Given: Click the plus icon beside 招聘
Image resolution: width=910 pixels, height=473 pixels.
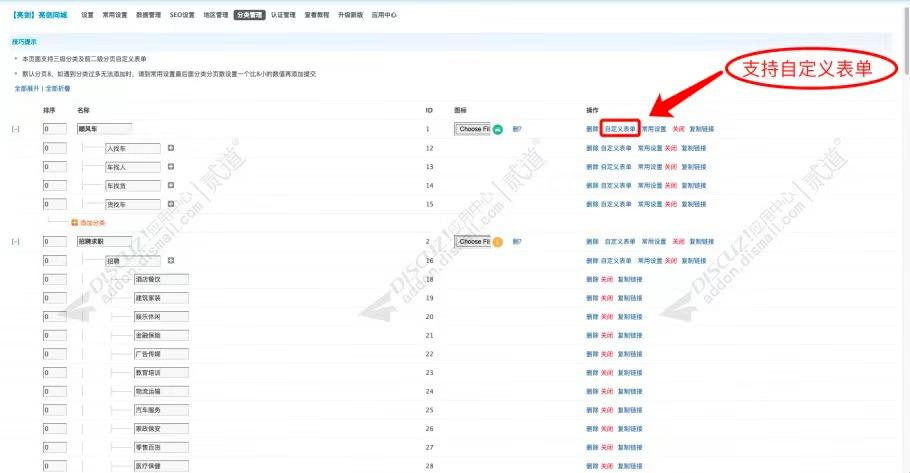Looking at the screenshot, I should (171, 261).
